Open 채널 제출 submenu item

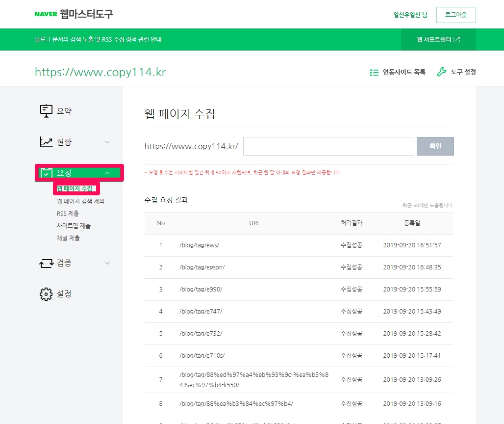(x=68, y=238)
